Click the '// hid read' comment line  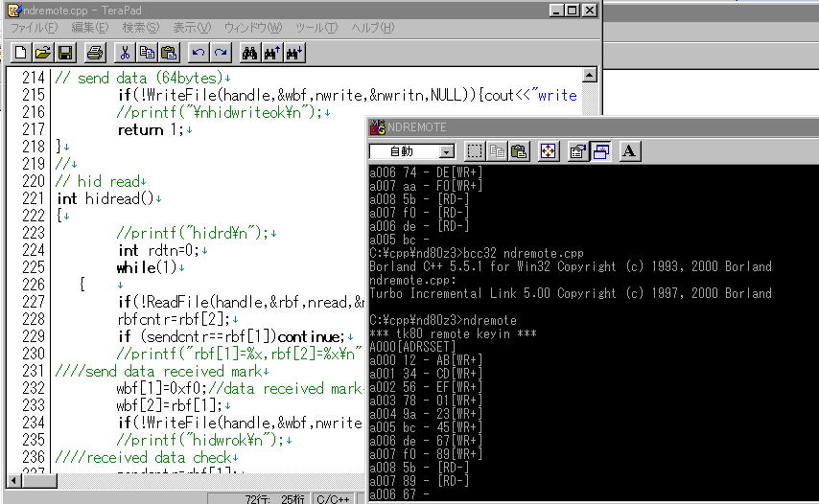pos(97,181)
